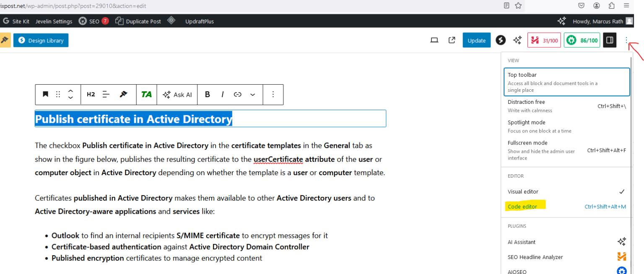Click the TA icon in the block toolbar

pyautogui.click(x=146, y=94)
